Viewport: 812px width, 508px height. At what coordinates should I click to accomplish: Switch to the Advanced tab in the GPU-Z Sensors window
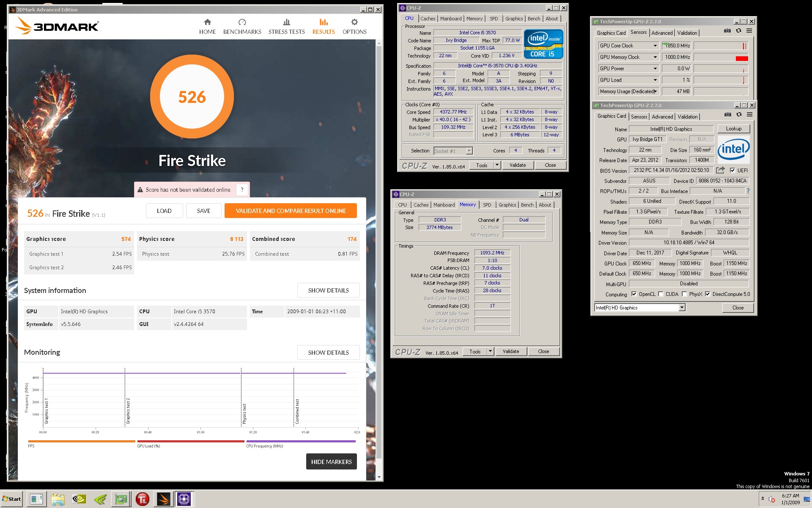[662, 33]
